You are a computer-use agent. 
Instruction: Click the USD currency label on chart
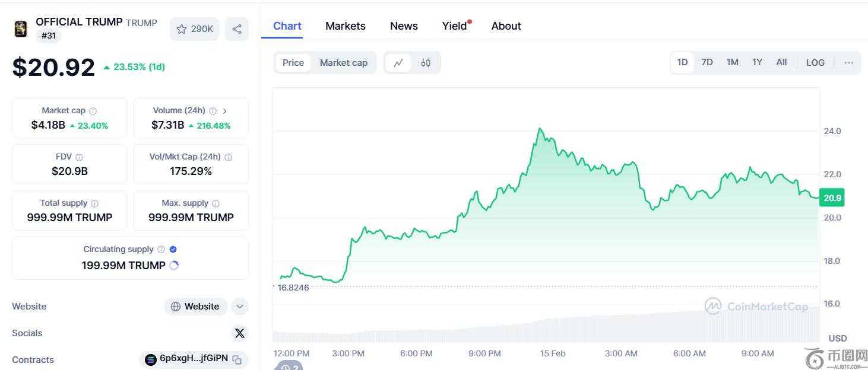(838, 339)
